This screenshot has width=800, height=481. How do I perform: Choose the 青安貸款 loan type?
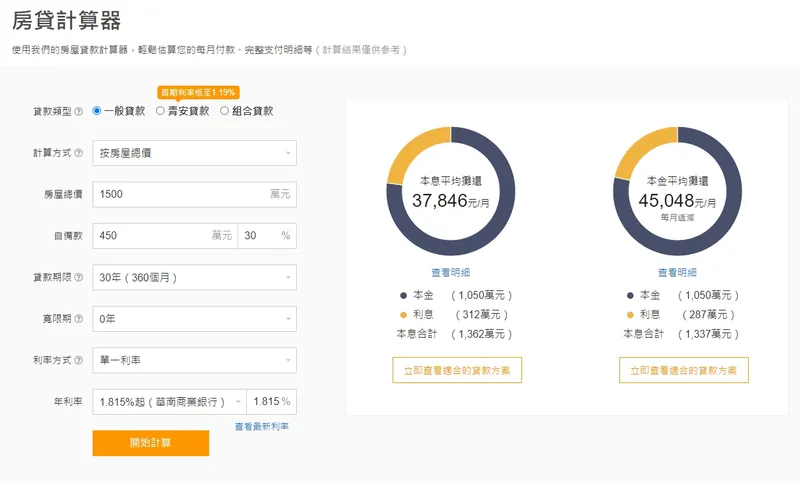[161, 111]
